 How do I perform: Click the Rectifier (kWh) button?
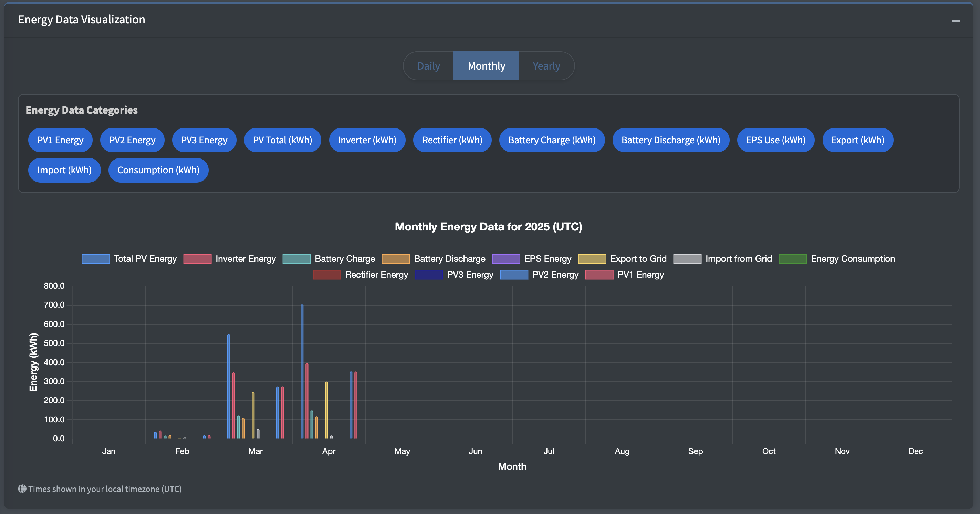452,140
